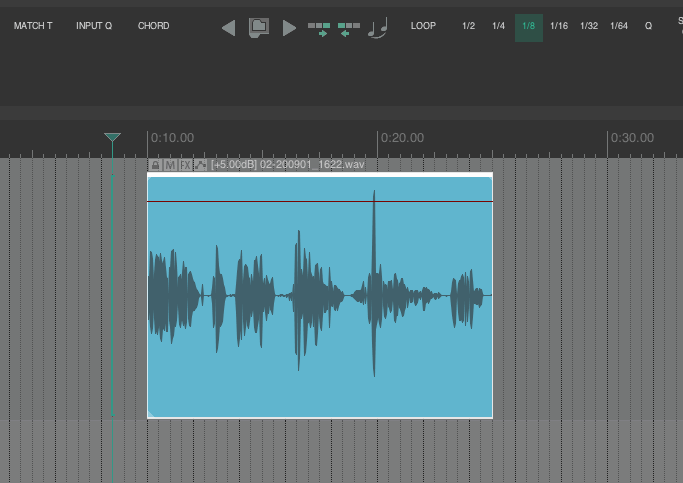This screenshot has height=483, width=683.
Task: Click the step insert forward icon
Action: pos(319,28)
